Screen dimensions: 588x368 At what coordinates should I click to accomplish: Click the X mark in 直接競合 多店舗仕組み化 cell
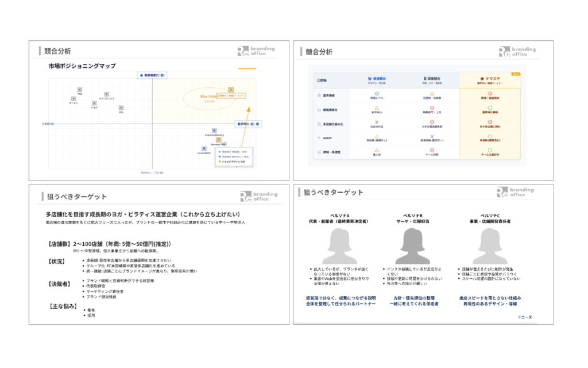tap(377, 122)
